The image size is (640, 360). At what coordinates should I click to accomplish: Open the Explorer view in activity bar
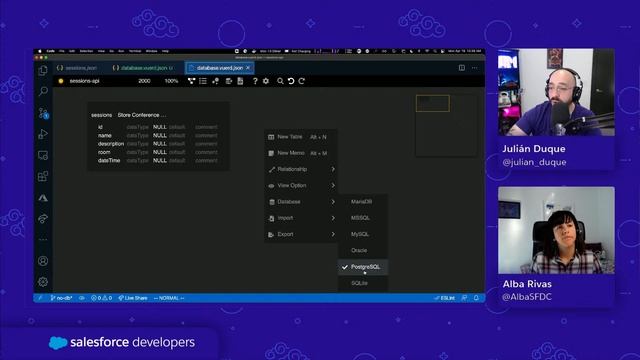pos(43,70)
